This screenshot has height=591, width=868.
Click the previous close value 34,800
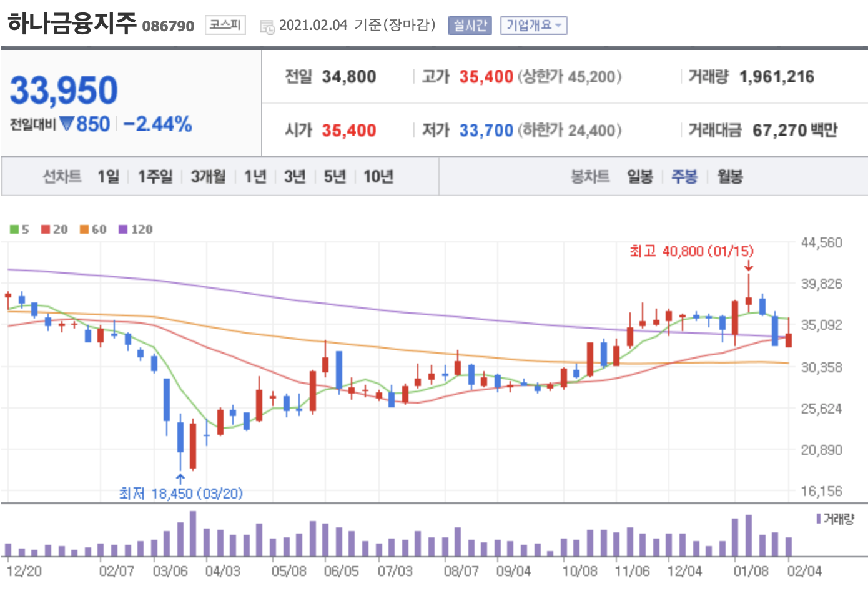tap(349, 77)
